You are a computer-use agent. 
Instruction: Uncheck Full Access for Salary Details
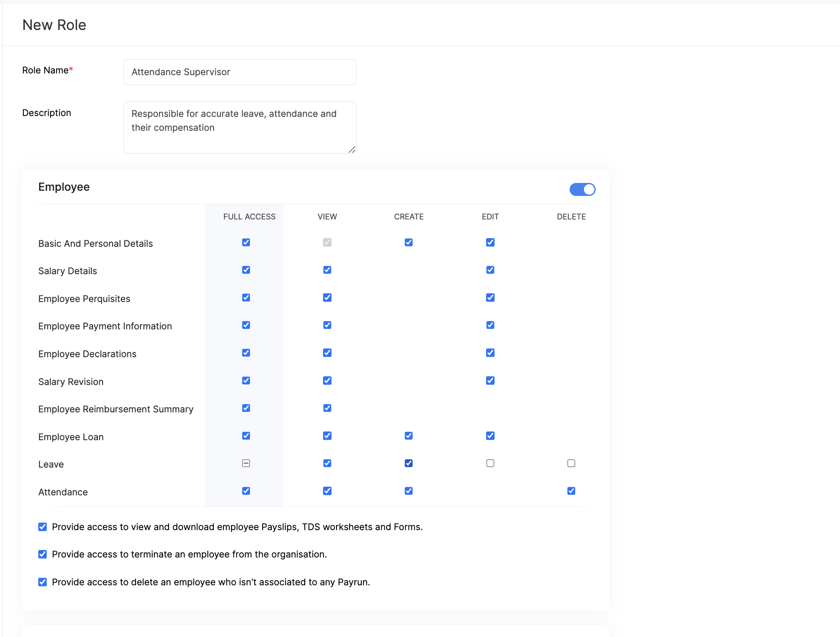pyautogui.click(x=246, y=270)
